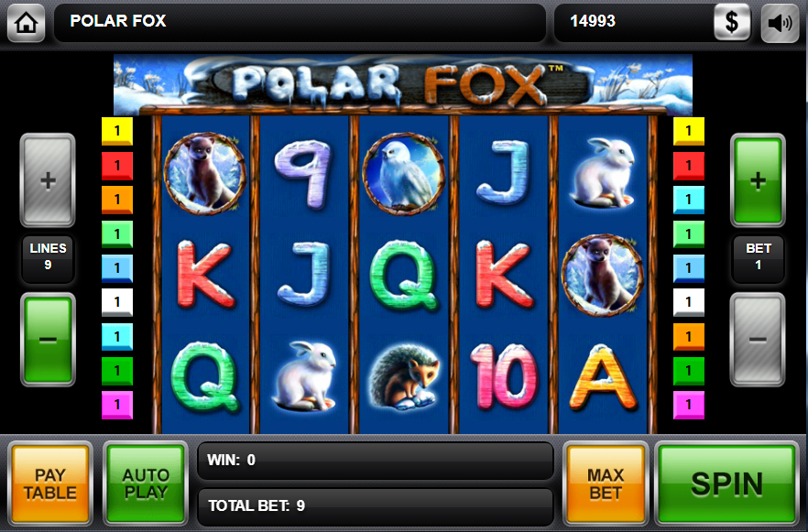Set MAX BET
This screenshot has width=808, height=532.
coord(606,483)
